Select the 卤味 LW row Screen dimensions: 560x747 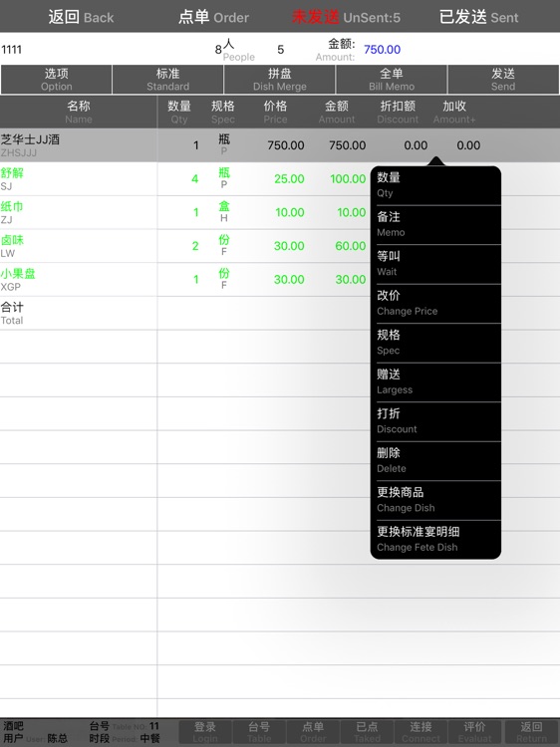point(185,246)
